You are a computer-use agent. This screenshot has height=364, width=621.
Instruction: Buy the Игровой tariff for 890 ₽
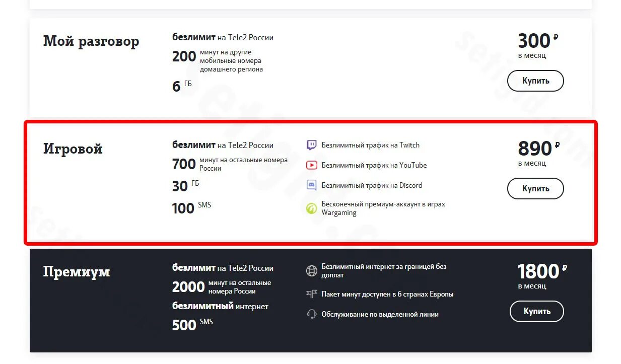click(x=535, y=188)
